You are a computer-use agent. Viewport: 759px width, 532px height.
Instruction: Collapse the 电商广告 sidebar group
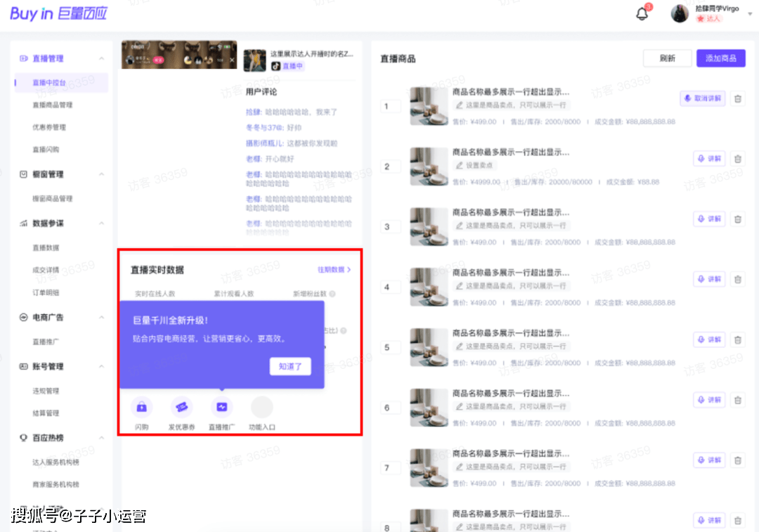click(102, 318)
